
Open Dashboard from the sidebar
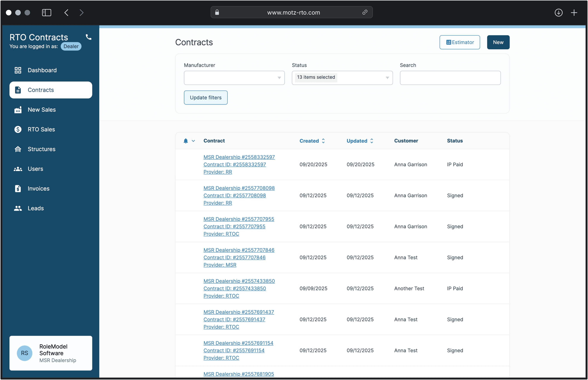(x=42, y=70)
